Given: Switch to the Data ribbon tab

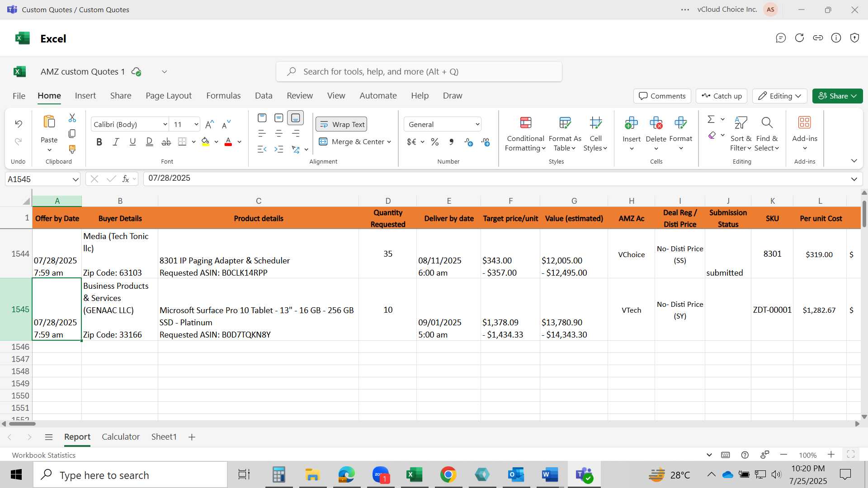Looking at the screenshot, I should (264, 96).
